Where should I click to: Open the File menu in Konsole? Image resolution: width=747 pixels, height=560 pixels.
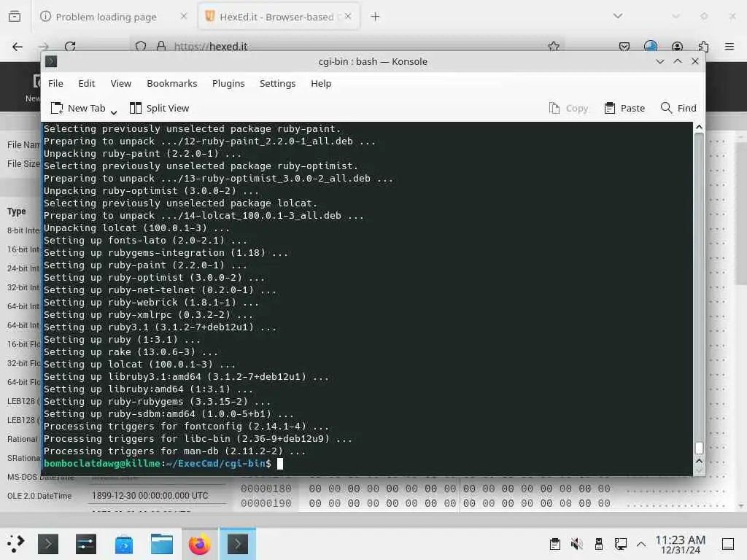point(55,83)
